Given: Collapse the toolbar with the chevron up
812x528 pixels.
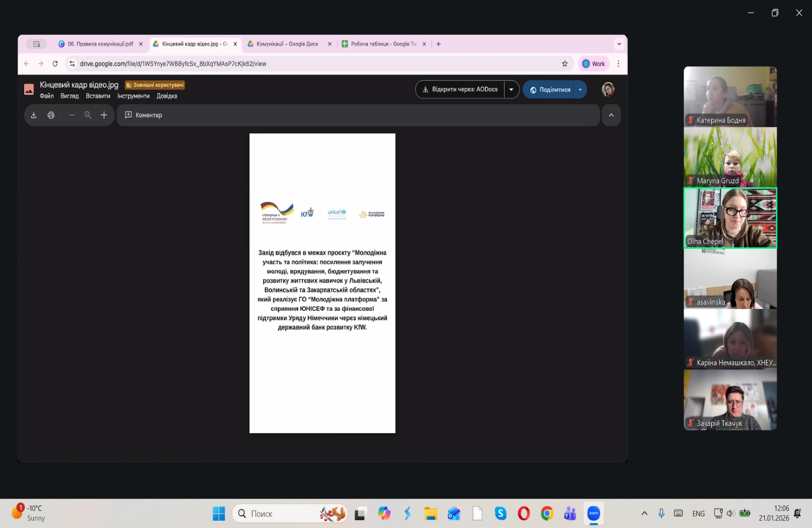Looking at the screenshot, I should click(x=611, y=115).
